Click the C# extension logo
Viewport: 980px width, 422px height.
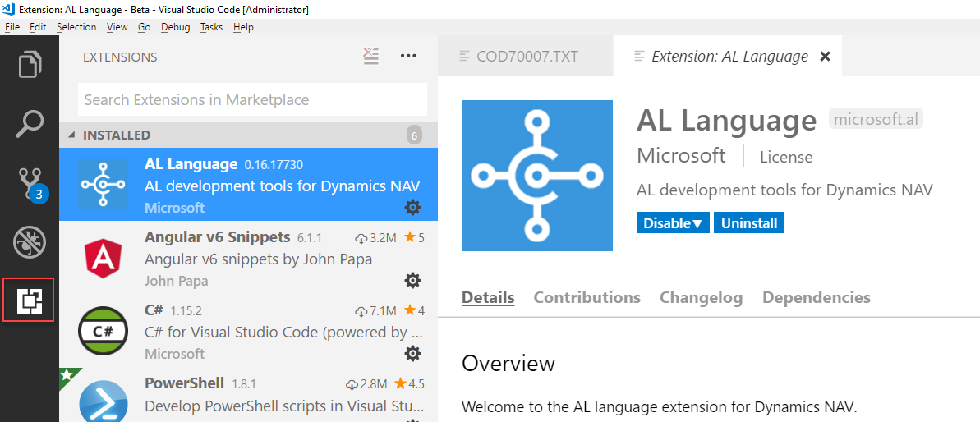tap(104, 331)
